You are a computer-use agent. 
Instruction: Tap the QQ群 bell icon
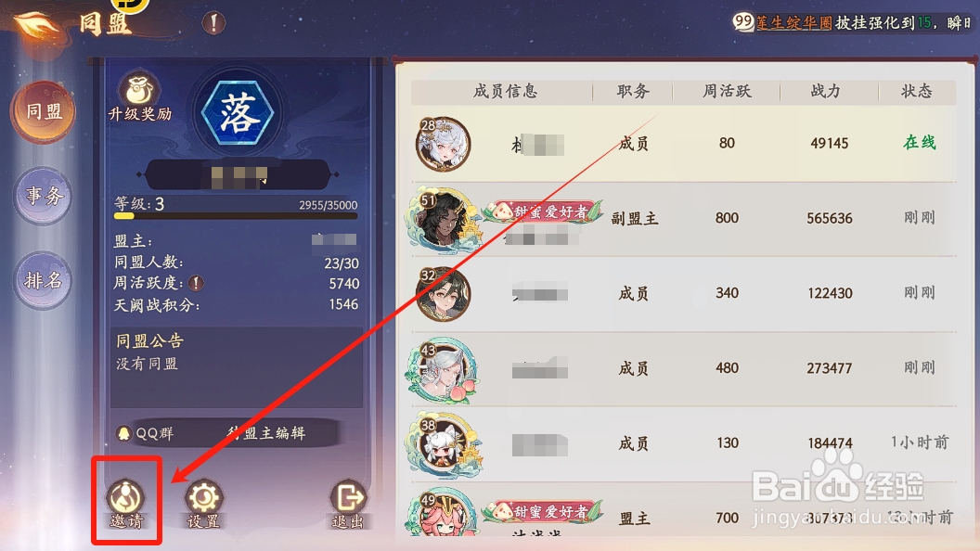click(123, 433)
